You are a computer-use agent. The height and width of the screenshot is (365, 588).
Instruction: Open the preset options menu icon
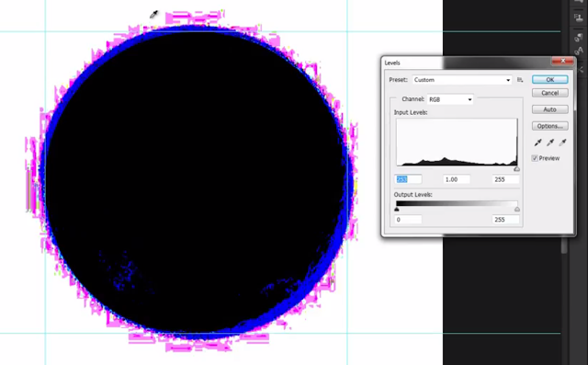click(520, 80)
